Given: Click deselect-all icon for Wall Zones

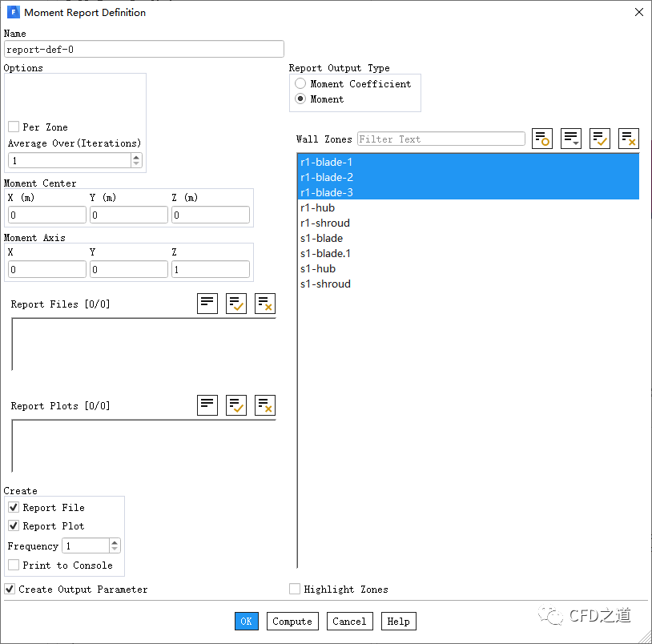Looking at the screenshot, I should pos(629,139).
